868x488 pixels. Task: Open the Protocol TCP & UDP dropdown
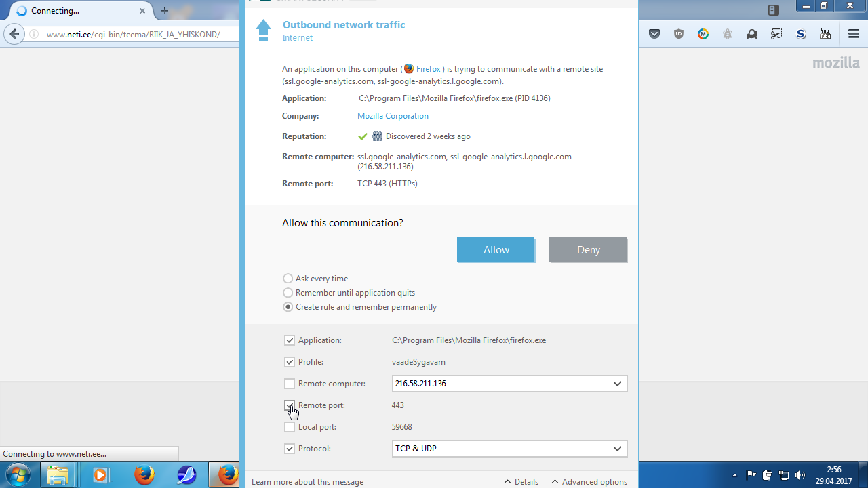tap(509, 449)
